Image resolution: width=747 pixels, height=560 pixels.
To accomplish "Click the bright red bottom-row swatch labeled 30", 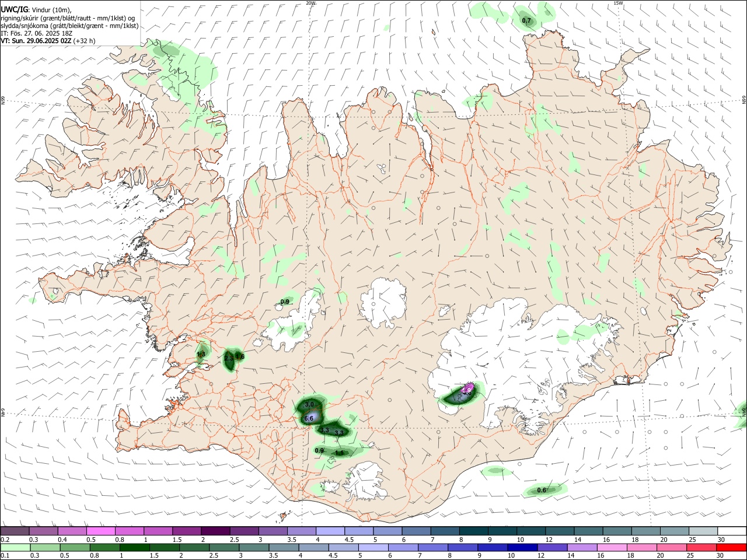I will tap(731, 547).
